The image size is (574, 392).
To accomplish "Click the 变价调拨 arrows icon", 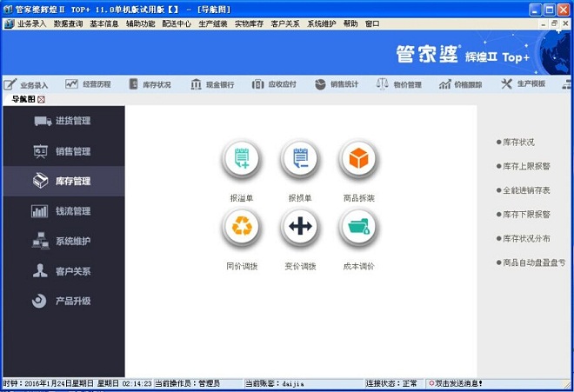I will [300, 226].
